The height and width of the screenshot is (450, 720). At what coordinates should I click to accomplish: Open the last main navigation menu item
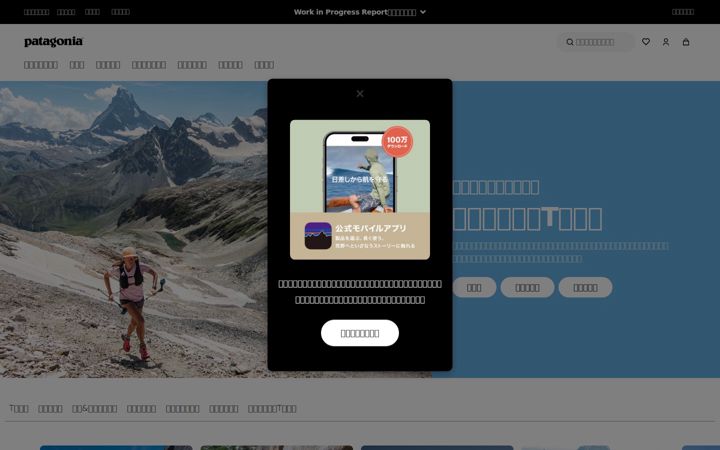264,65
